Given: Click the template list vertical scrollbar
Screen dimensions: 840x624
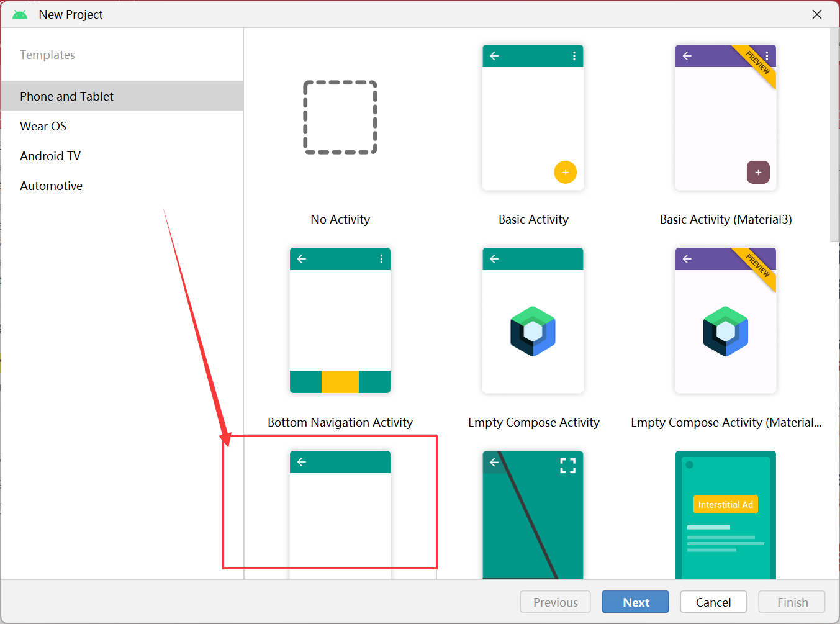Looking at the screenshot, I should (834, 135).
